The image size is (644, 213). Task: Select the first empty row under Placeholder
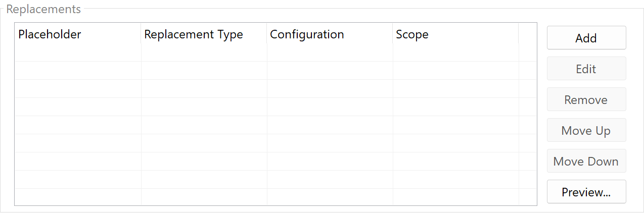(x=78, y=53)
